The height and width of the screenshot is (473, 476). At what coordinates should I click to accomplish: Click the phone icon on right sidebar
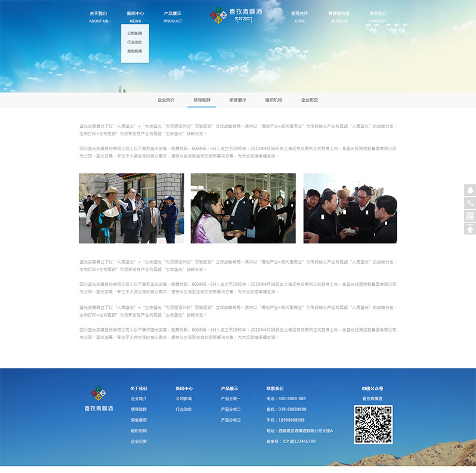469,203
